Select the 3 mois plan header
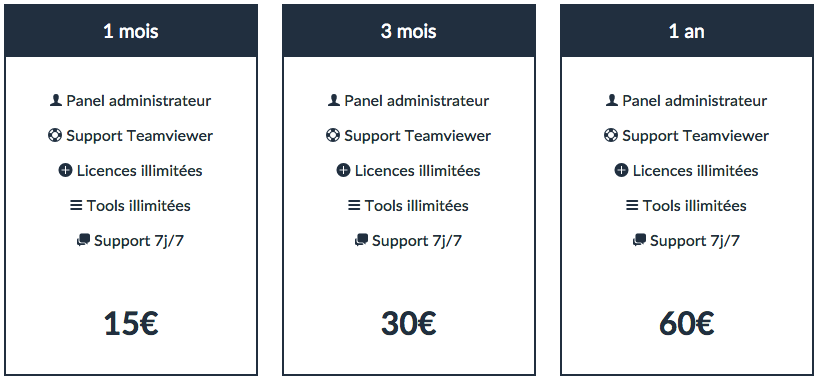The height and width of the screenshot is (382, 819). click(409, 31)
